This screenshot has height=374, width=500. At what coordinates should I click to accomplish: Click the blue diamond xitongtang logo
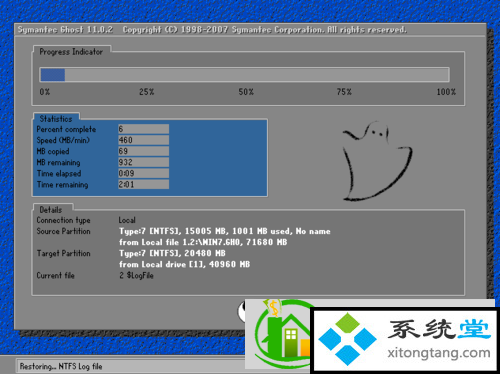tap(347, 339)
